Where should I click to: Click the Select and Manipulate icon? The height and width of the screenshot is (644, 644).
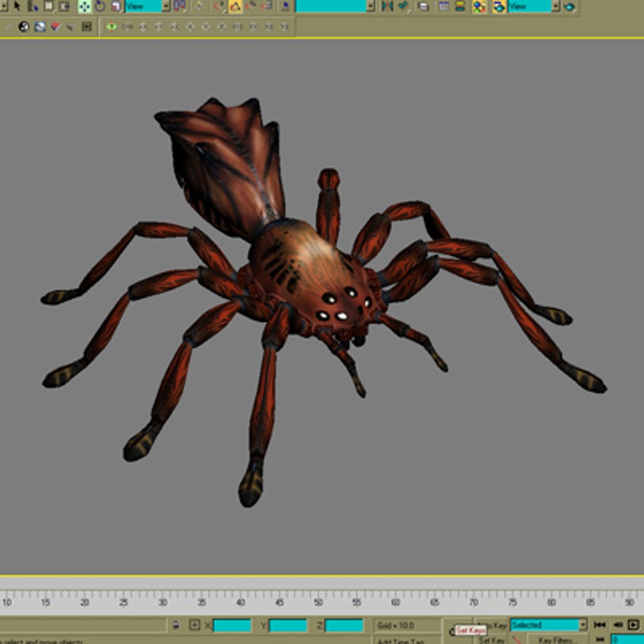coord(199,6)
